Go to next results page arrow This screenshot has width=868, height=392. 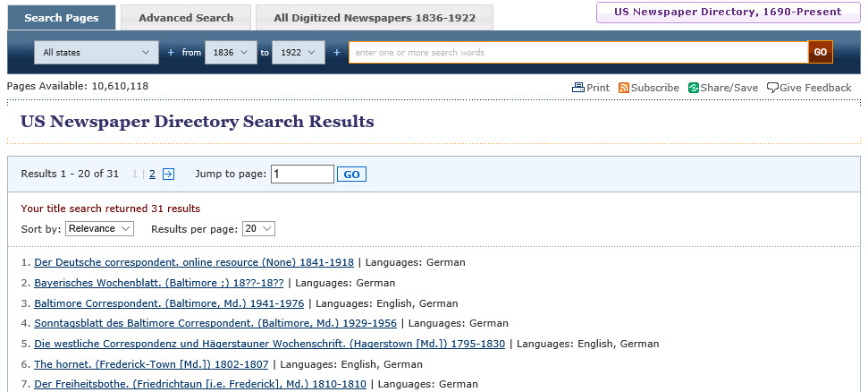click(168, 175)
